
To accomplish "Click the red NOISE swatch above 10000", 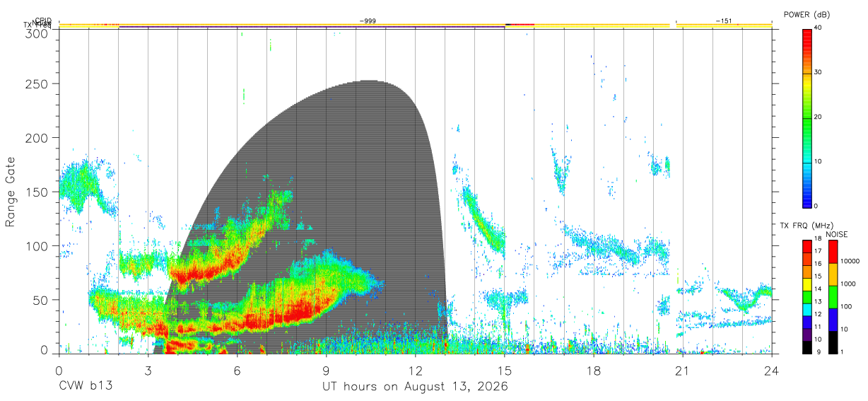I will click(x=833, y=252).
